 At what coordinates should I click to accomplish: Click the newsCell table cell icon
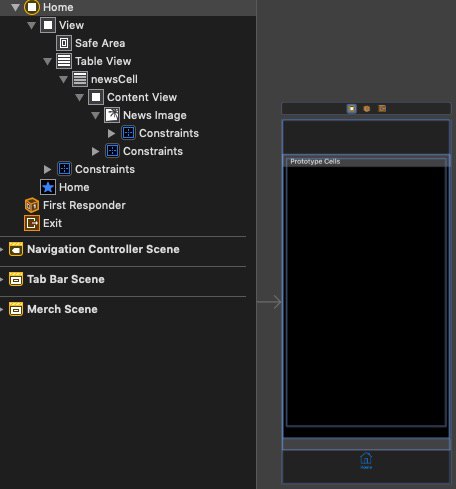(x=80, y=79)
